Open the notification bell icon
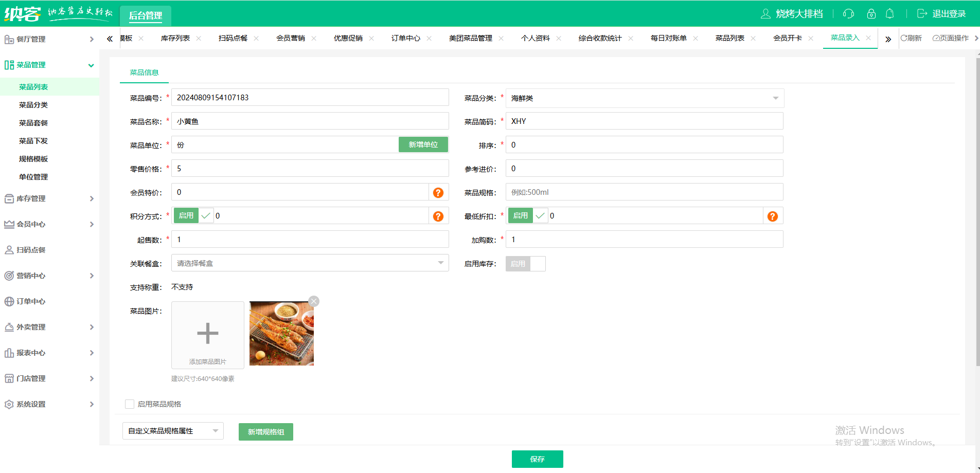This screenshot has height=473, width=980. click(889, 14)
